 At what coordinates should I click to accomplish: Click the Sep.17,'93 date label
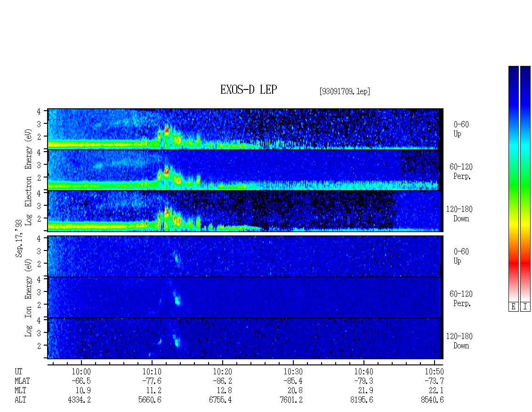pos(19,238)
